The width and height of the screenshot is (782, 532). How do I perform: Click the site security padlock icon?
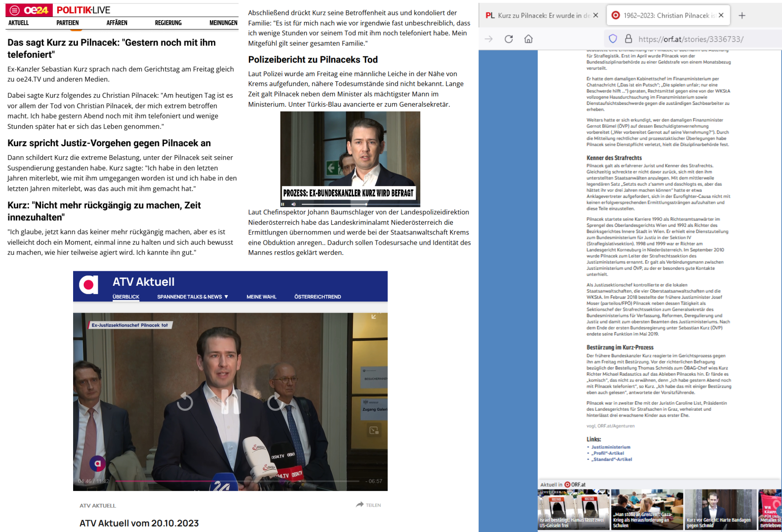click(x=628, y=39)
